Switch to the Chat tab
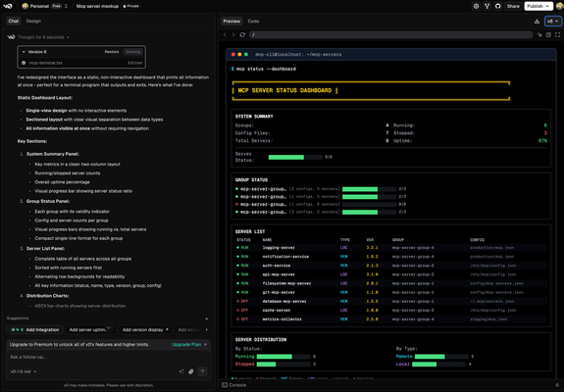The image size is (564, 392). (14, 21)
